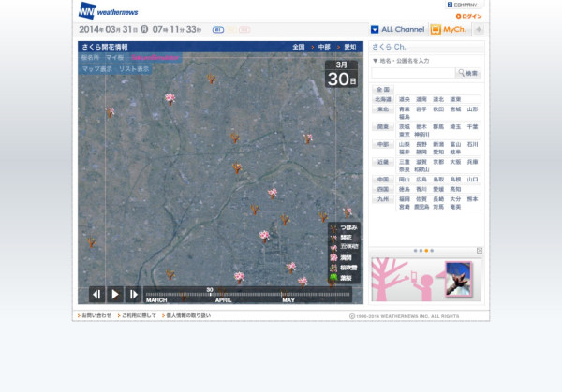Open the 愛知 prefecture link in sidebar
Screen dimensions: 562x392
coord(438,152)
